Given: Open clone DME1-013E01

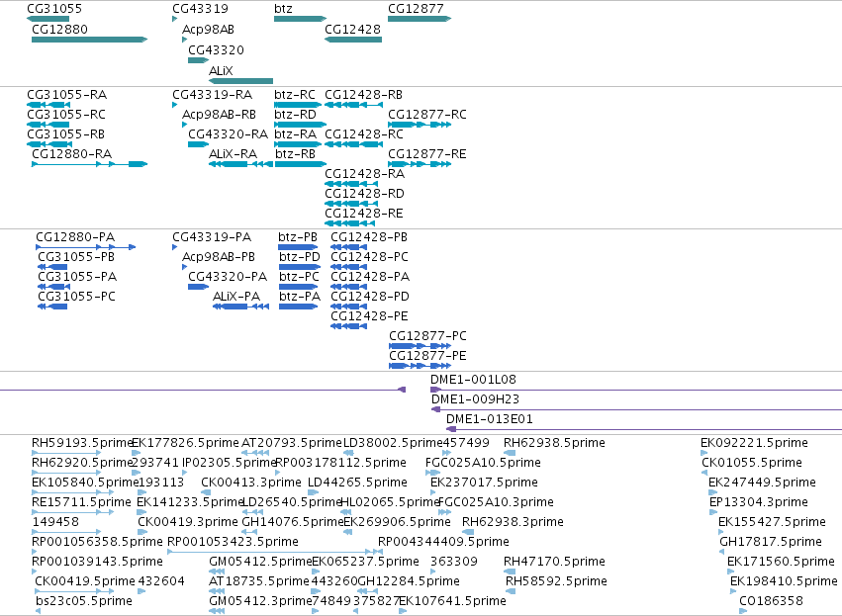Looking at the screenshot, I should point(490,419).
